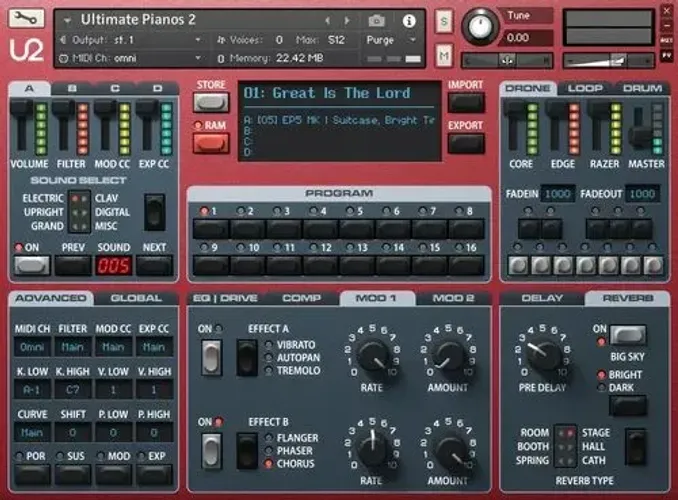
Task: Go to next preset arrow
Action: pyautogui.click(x=346, y=20)
